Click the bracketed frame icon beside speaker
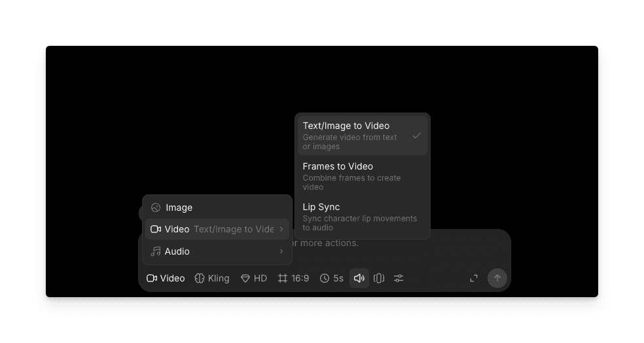 tap(379, 278)
